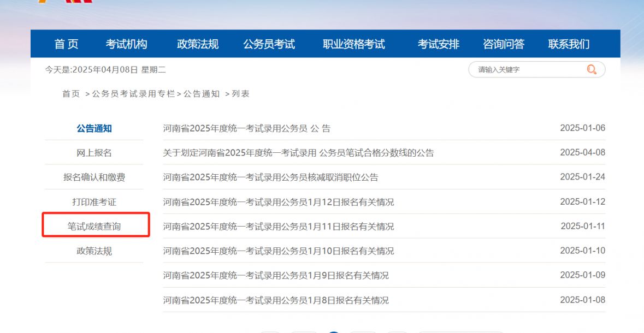Image resolution: width=644 pixels, height=333 pixels.
Task: Click the 公务员考试录用专栏 breadcrumb link
Action: pos(133,94)
